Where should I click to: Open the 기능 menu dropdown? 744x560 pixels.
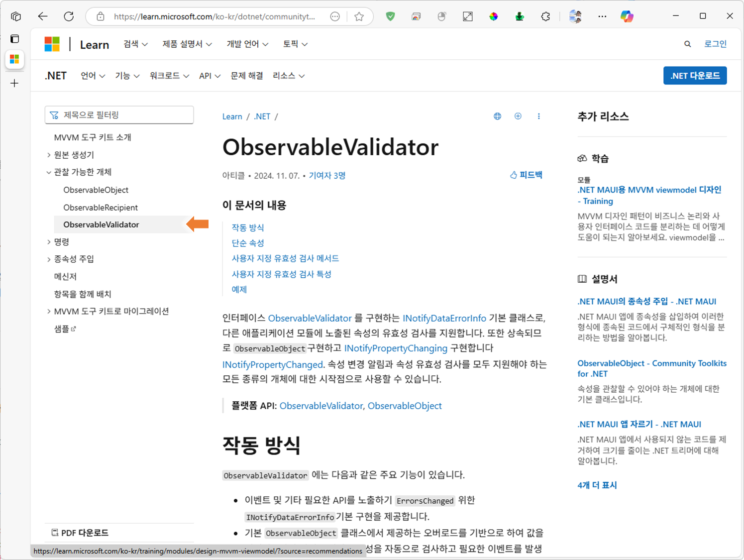127,76
